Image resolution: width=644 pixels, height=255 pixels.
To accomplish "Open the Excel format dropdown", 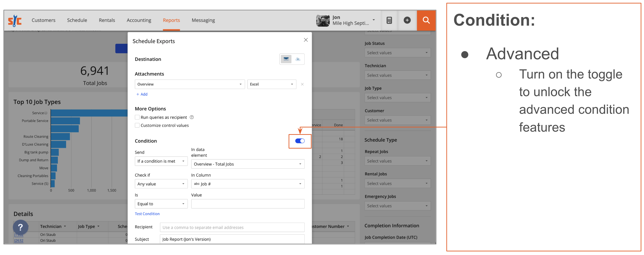I will click(271, 84).
